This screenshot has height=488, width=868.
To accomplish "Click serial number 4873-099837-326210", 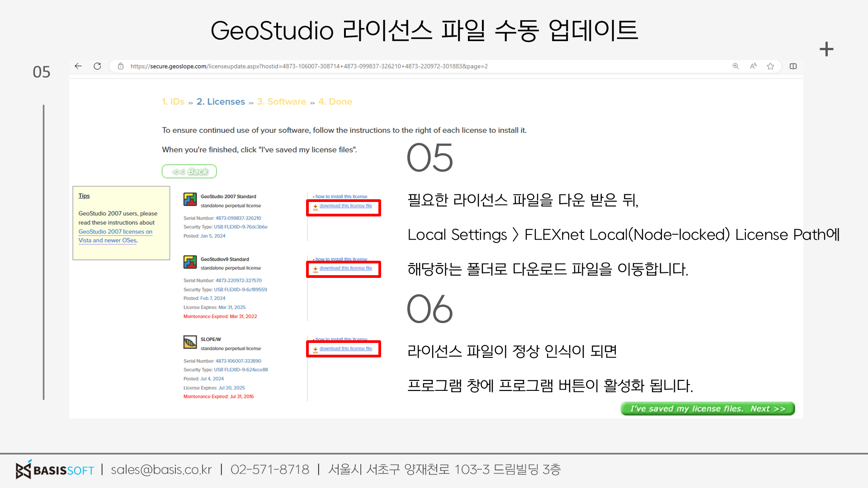I will tap(238, 218).
